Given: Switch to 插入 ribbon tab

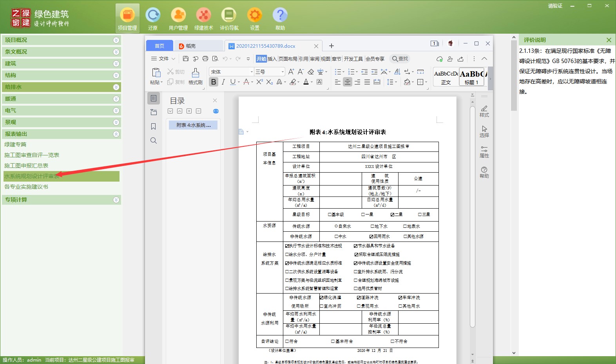Looking at the screenshot, I should pos(272,59).
